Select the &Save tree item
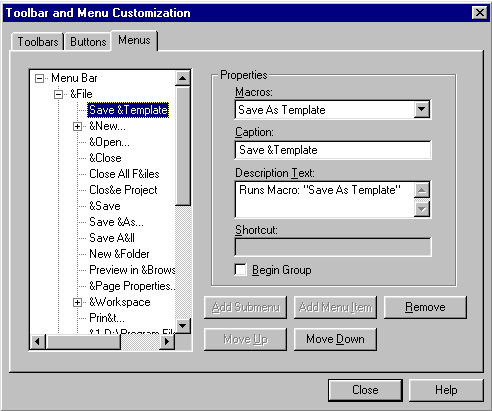Screen dimensions: 492x411 coord(105,206)
